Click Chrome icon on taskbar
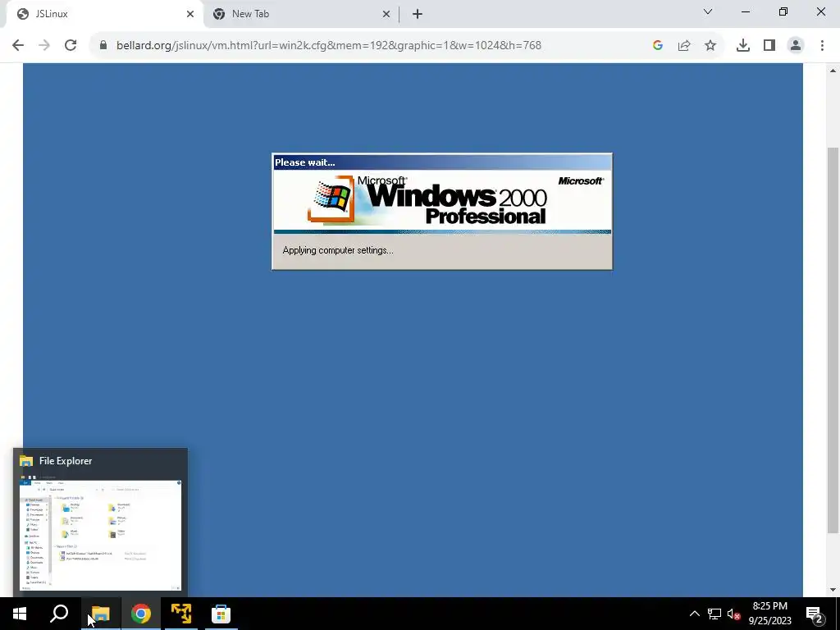Image resolution: width=840 pixels, height=630 pixels. pyautogui.click(x=141, y=614)
